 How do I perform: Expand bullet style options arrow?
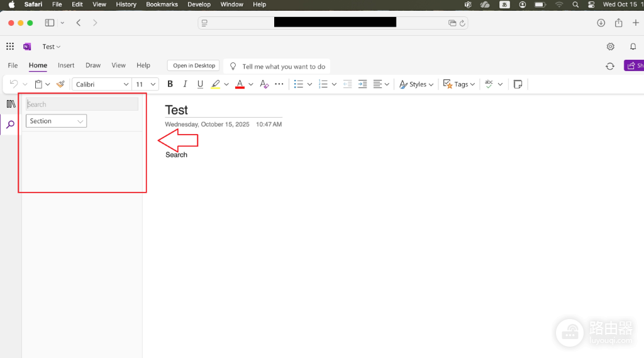[309, 84]
